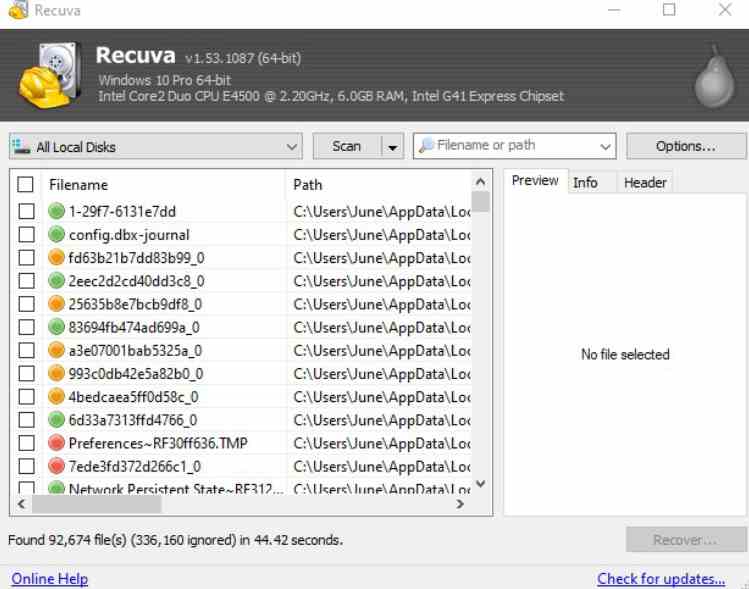Click the scroll down arrow of file list
The height and width of the screenshot is (589, 749).
tap(481, 484)
